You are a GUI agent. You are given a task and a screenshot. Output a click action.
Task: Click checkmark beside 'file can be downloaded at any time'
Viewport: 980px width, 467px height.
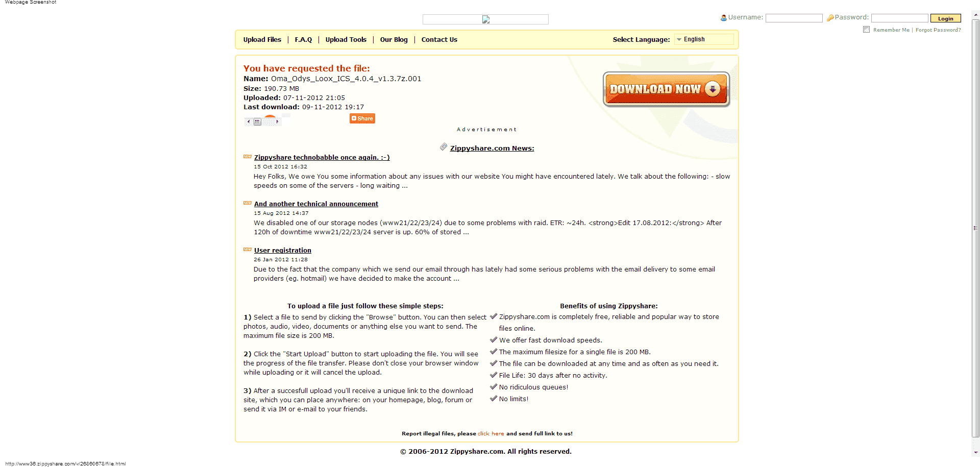click(494, 363)
